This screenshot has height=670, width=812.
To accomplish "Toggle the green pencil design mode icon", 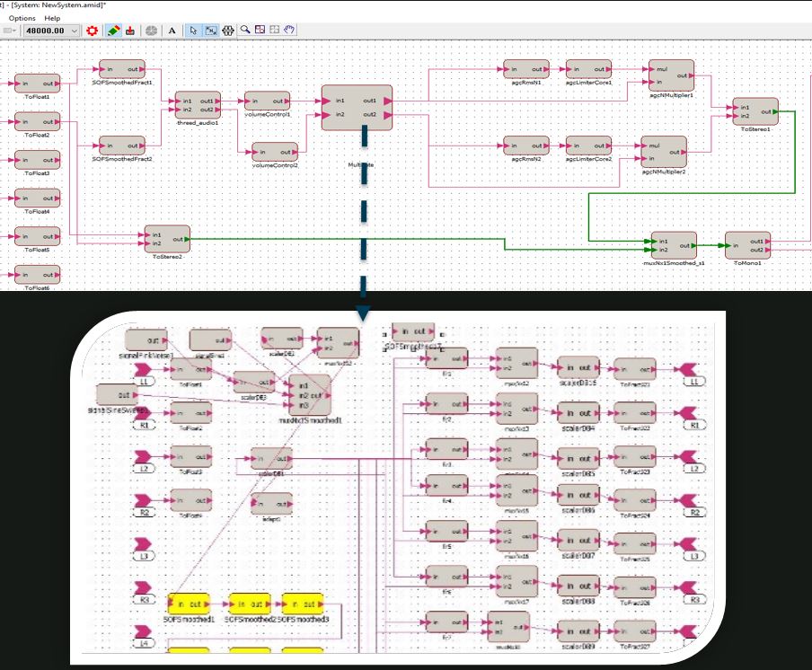I will pyautogui.click(x=114, y=31).
